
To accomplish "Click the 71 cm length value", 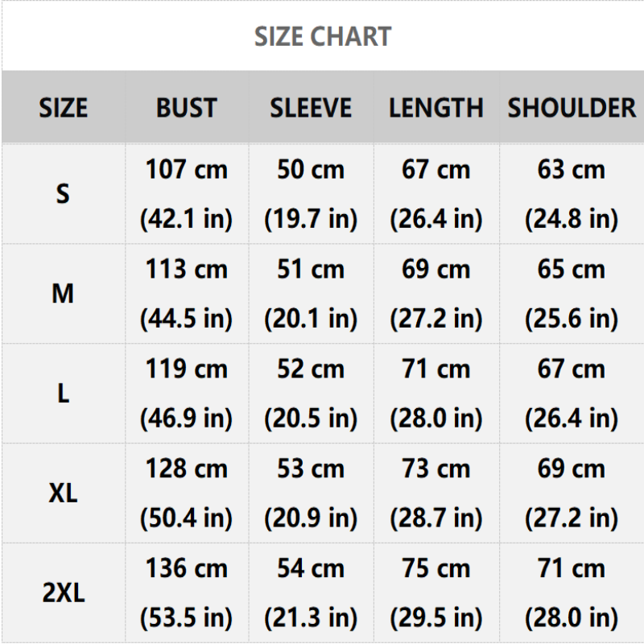I will [x=436, y=369].
